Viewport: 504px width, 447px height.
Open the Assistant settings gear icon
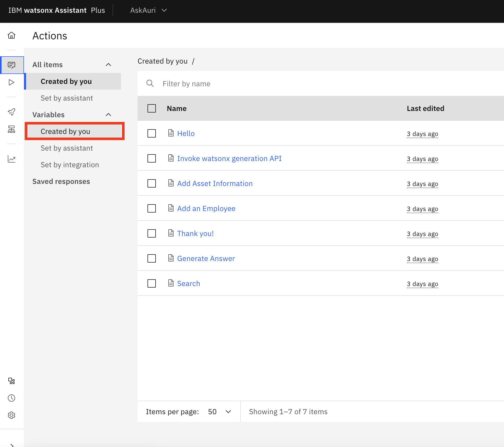[x=11, y=415]
